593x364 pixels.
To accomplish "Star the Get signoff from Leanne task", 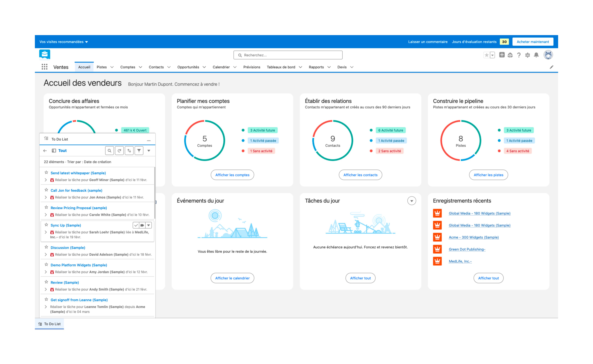I will point(46,299).
